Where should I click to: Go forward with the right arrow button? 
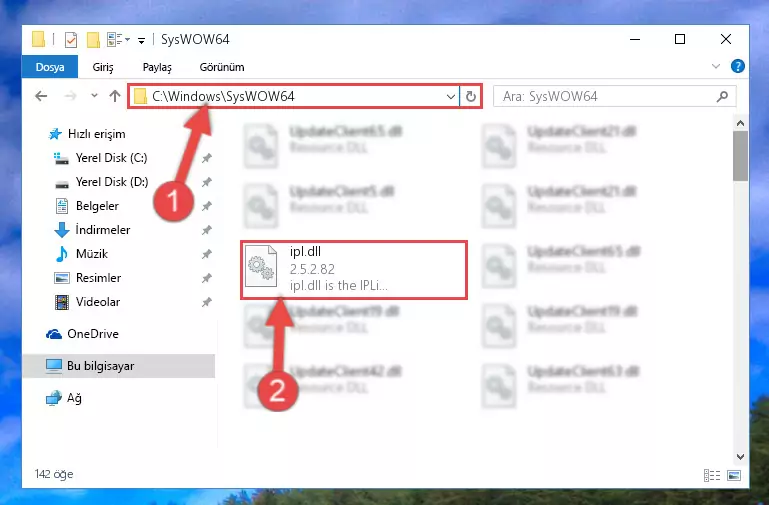click(x=71, y=96)
